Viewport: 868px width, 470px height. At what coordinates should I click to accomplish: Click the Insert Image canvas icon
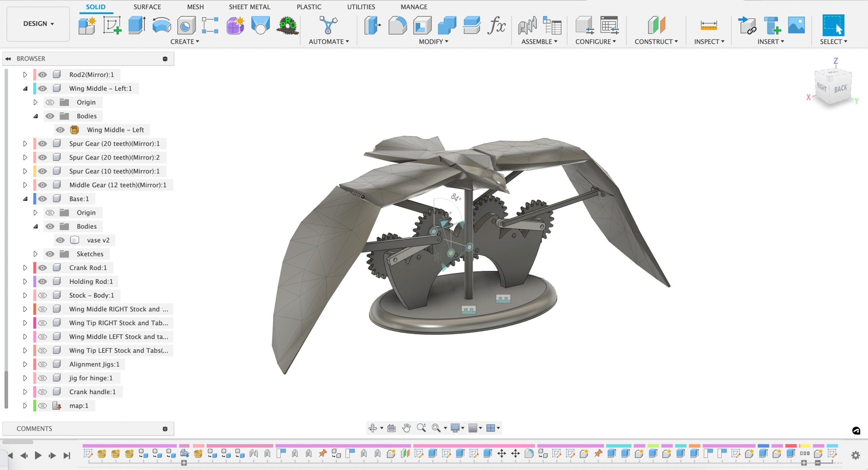pos(796,25)
